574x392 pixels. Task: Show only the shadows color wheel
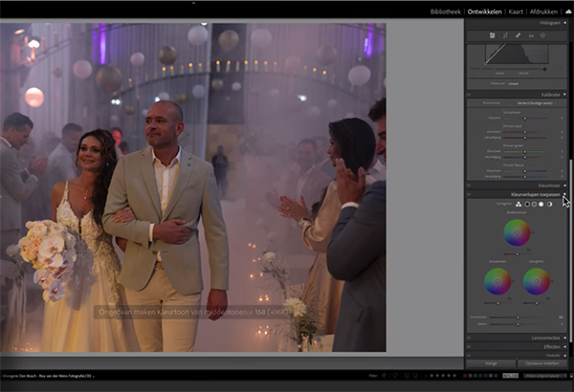(527, 205)
